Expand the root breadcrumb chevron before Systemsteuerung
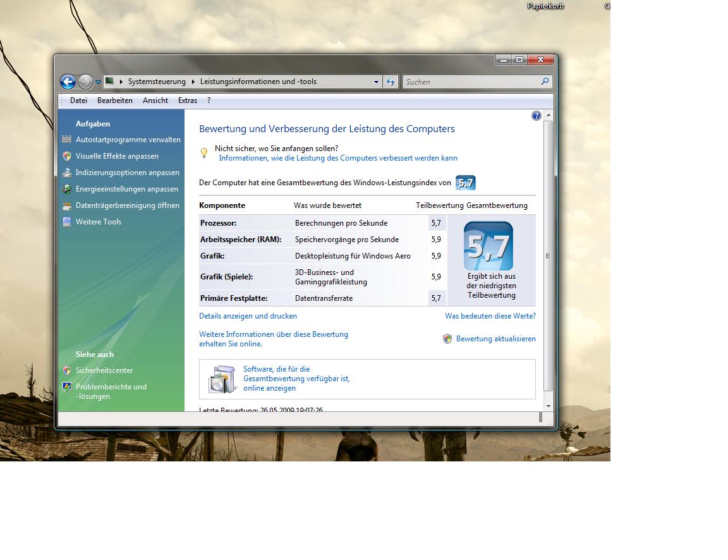Image resolution: width=728 pixels, height=560 pixels. pos(121,82)
